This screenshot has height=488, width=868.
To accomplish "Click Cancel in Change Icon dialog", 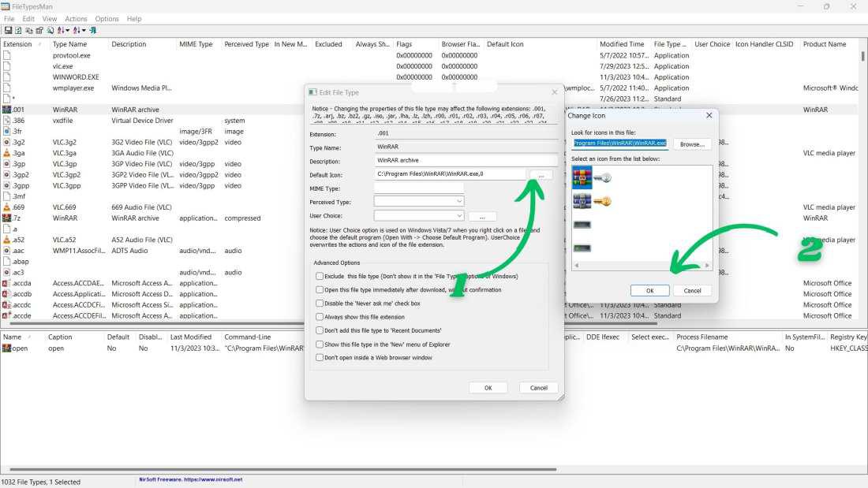I will (692, 290).
